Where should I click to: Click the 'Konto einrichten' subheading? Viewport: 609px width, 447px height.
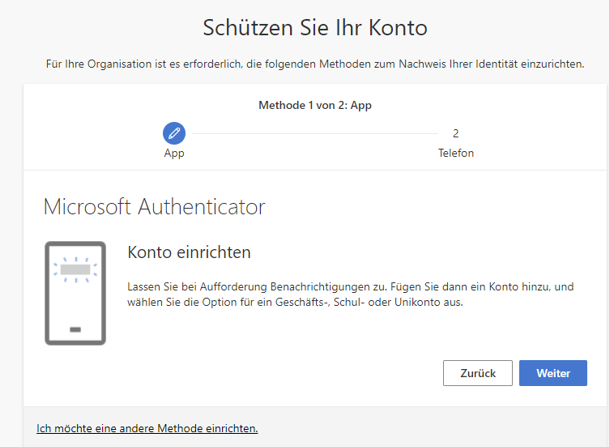click(189, 252)
